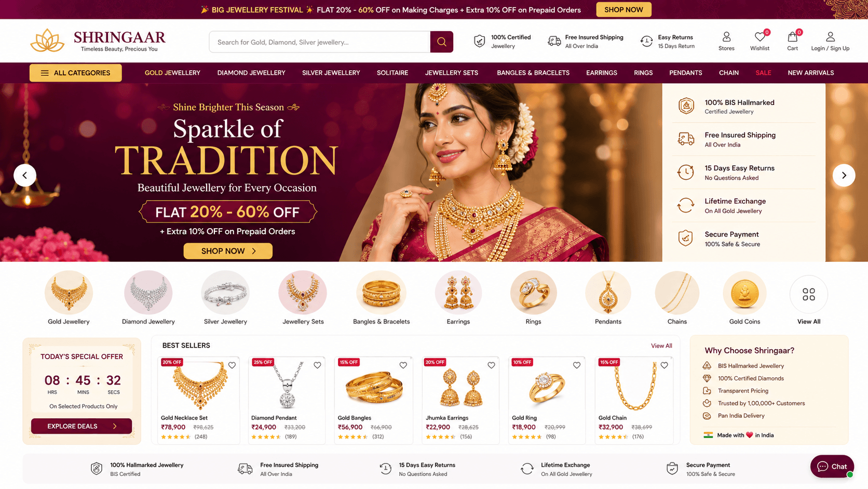This screenshot has width=868, height=489.
Task: Select the Jhumka Earrings product thumbnail
Action: click(x=460, y=386)
